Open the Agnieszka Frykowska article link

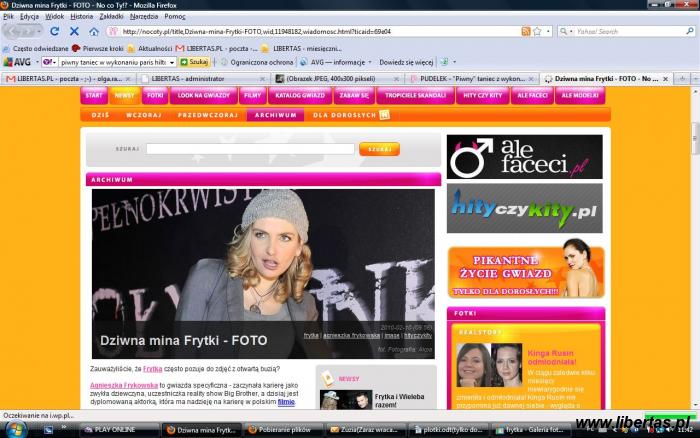click(x=123, y=384)
